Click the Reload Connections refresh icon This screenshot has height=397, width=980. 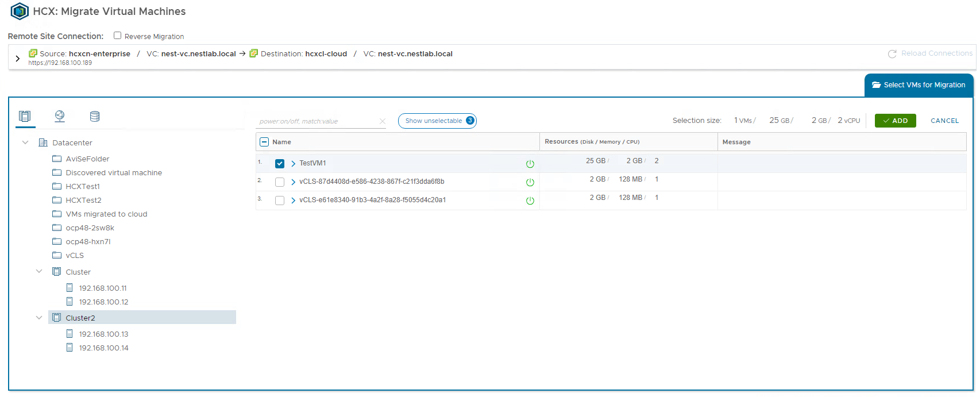click(892, 53)
